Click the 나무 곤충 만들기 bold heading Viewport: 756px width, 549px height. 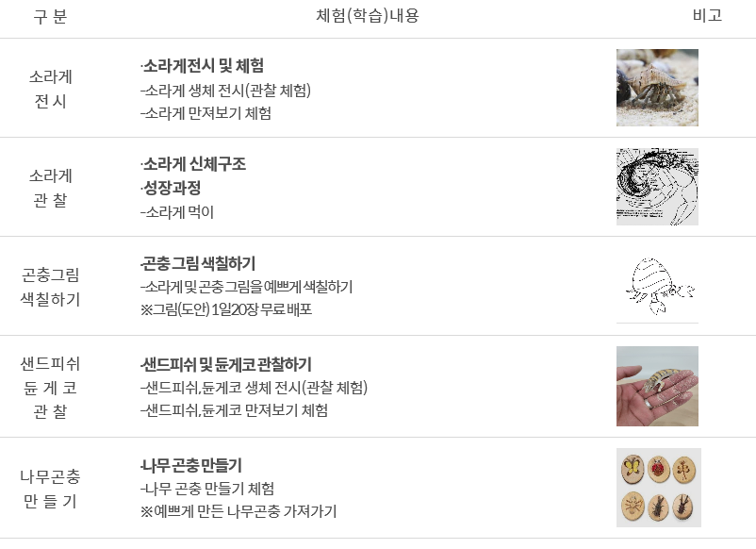pos(191,465)
